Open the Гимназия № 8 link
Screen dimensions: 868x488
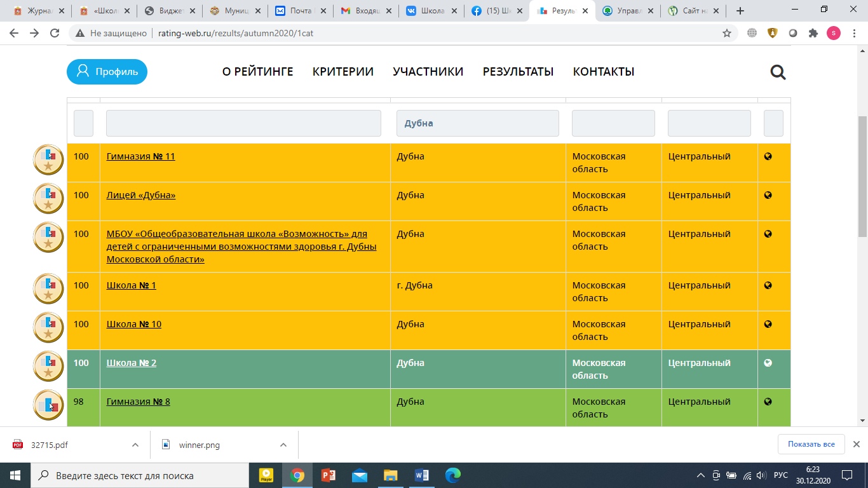[x=138, y=402]
